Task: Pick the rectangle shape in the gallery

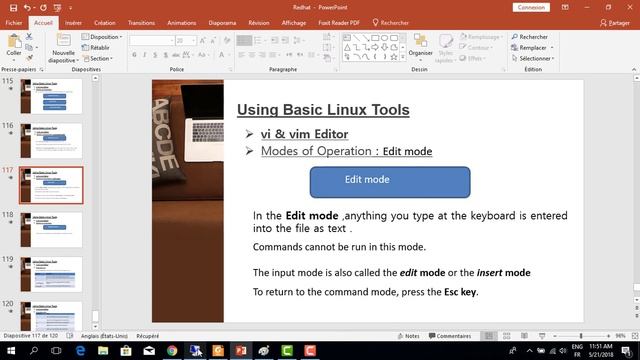Action: click(375, 38)
